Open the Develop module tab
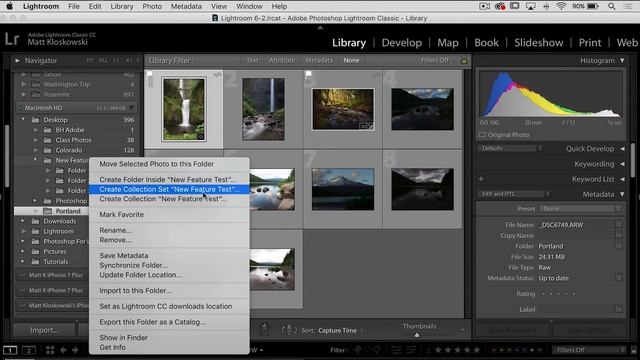 click(x=402, y=43)
